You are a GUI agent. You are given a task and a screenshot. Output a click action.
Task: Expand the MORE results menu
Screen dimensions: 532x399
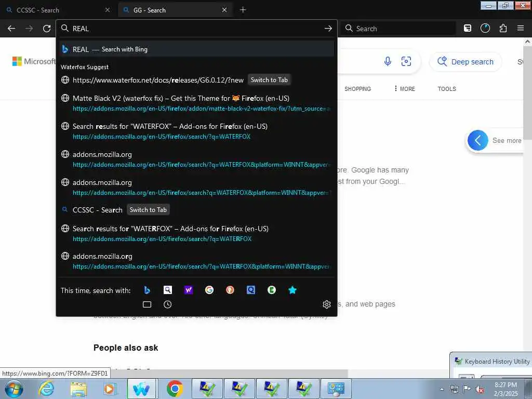coord(405,89)
